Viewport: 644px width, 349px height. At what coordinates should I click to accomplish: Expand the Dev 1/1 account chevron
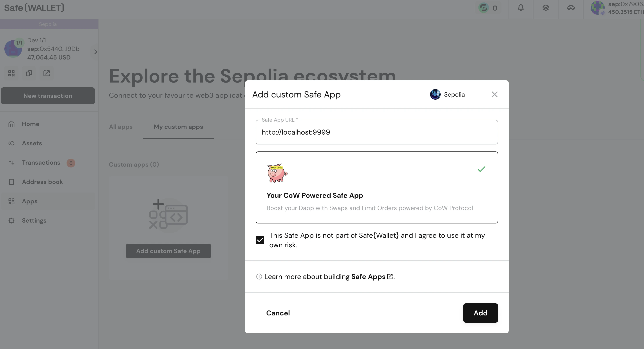pyautogui.click(x=95, y=52)
